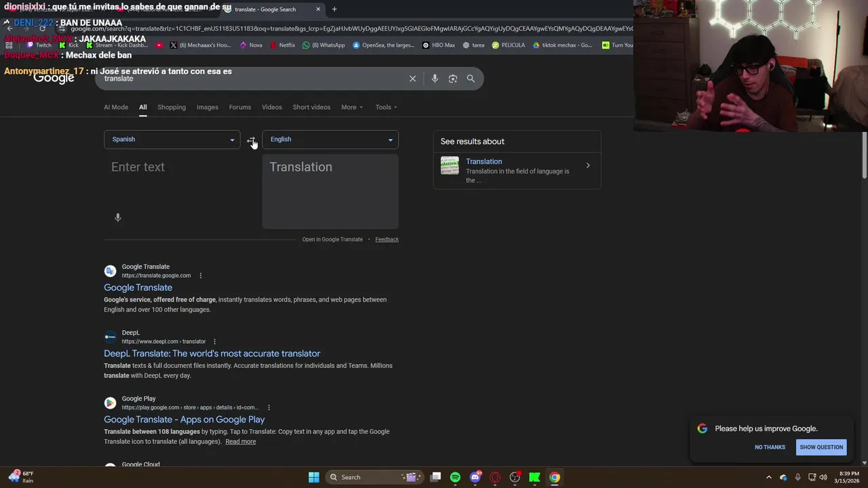Open Discord from the taskbar
This screenshot has height=488, width=868.
tap(475, 477)
